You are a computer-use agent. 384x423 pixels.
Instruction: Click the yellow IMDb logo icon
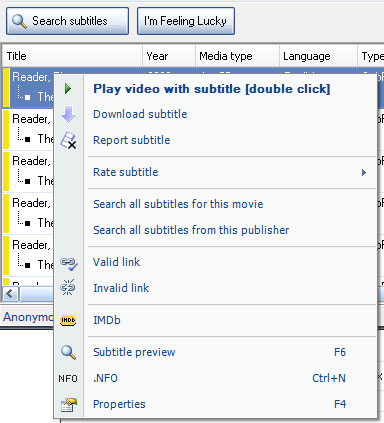point(68,320)
